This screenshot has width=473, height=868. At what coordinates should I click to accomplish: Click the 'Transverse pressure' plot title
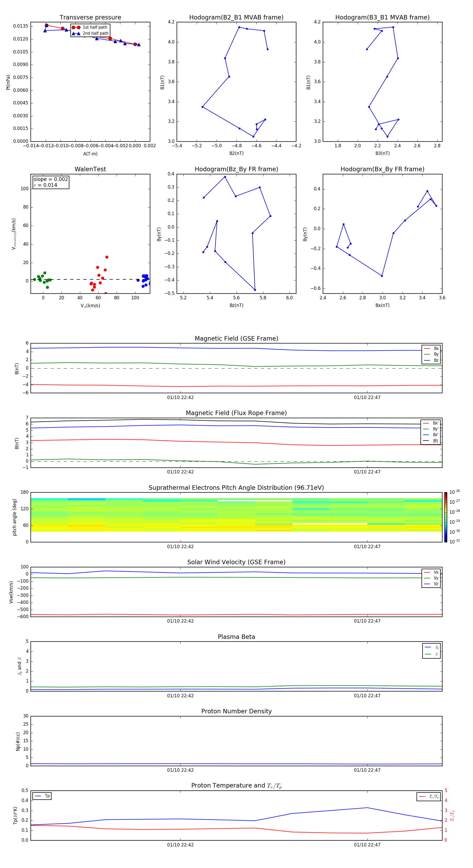point(90,18)
